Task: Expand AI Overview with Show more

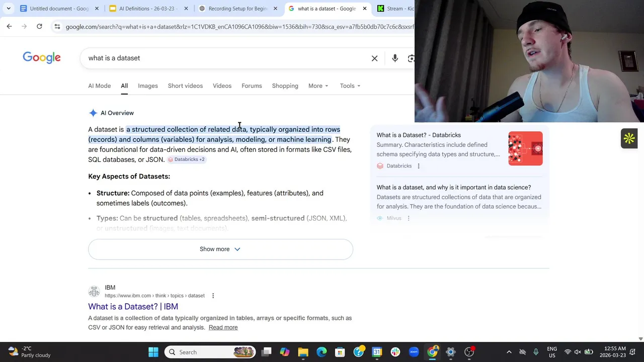Action: (x=220, y=249)
